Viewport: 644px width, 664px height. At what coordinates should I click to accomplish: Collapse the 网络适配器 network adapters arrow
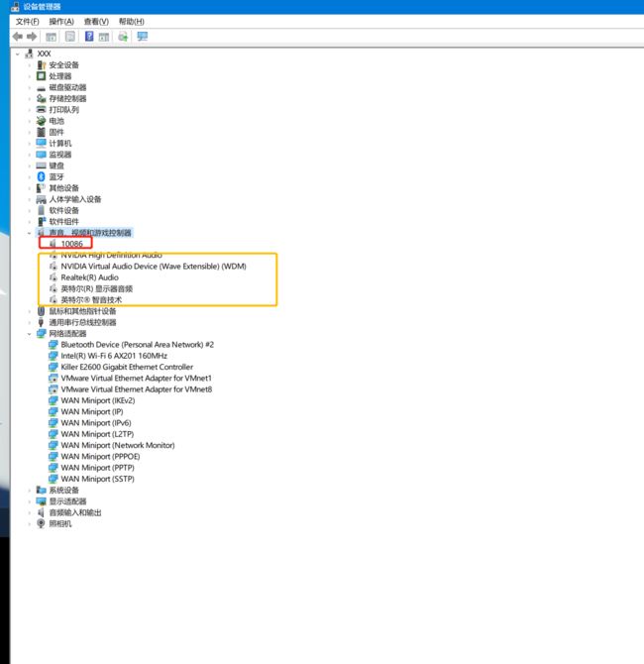[29, 334]
